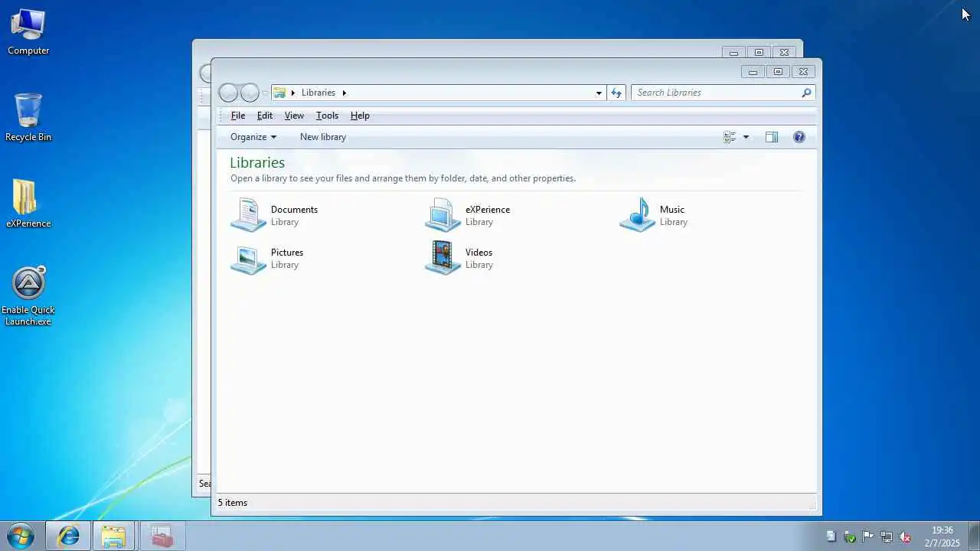Close the back Explorer window
This screenshot has height=551, width=980.
point(784,53)
